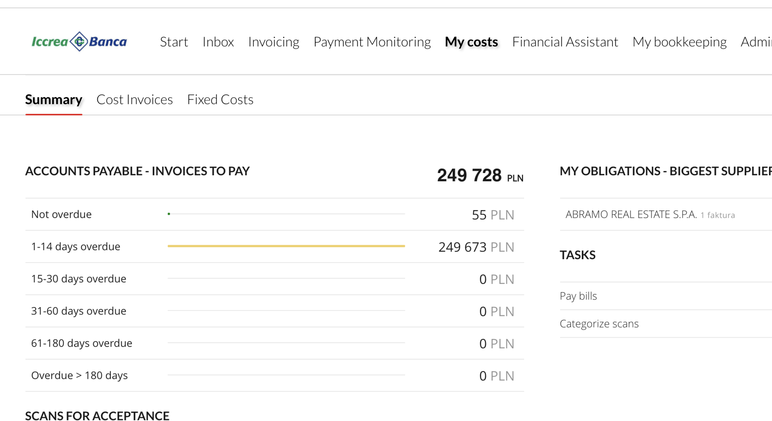The width and height of the screenshot is (772, 421).
Task: Click the yellow 1-14 days overdue bar
Action: (286, 246)
